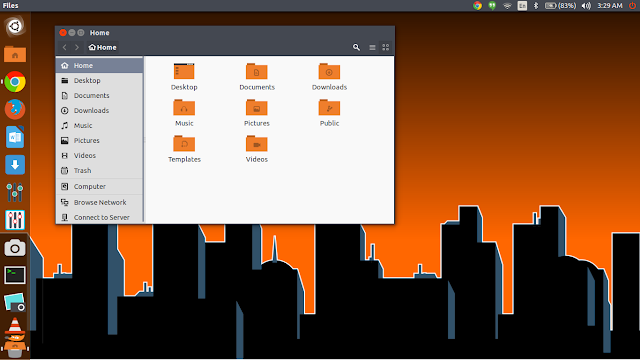Select Documents in the sidebar
The image size is (640, 360).
pos(100,96)
